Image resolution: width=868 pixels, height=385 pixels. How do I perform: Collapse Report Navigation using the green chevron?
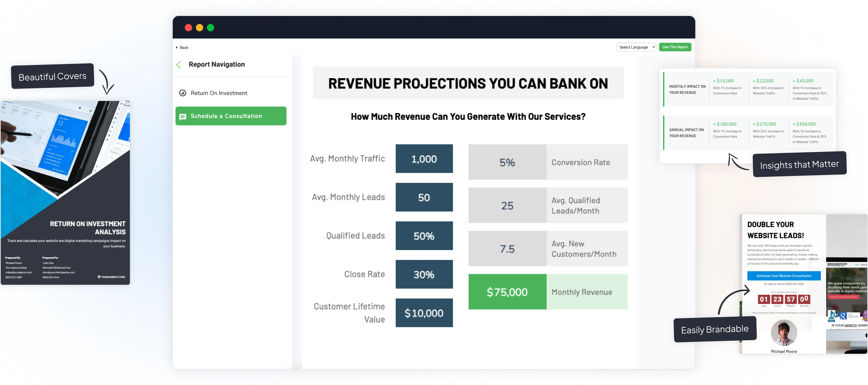pyautogui.click(x=179, y=65)
